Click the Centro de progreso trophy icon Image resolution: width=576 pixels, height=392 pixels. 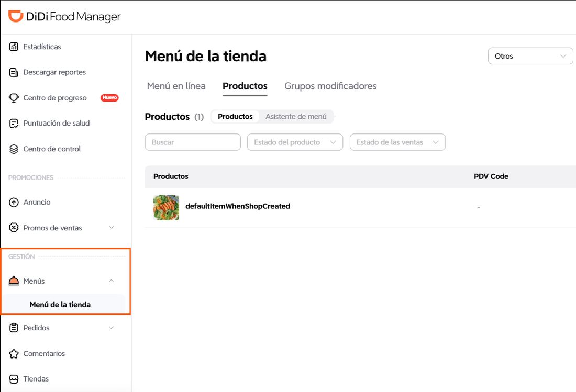(14, 98)
